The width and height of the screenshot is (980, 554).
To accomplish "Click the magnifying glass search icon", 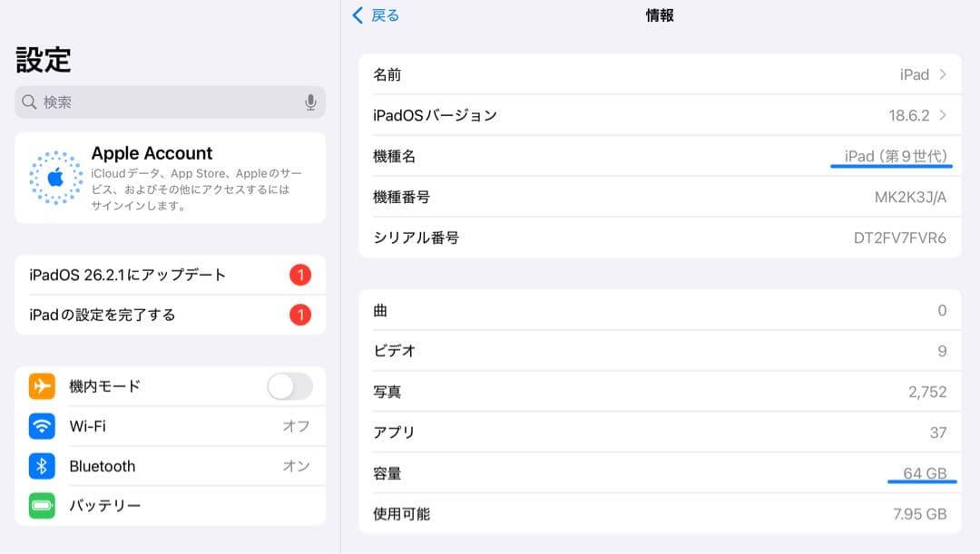I will [29, 102].
